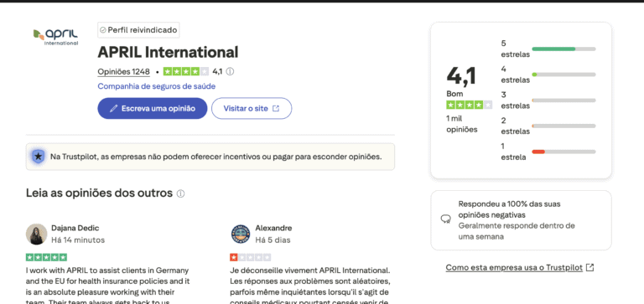Click Leia as opiniões dos outros heading

coord(99,193)
